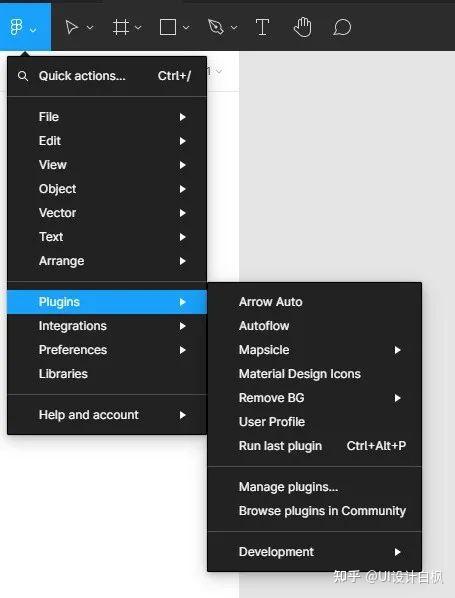Open the Frame tool dropdown chevron
The image size is (455, 598).
click(x=138, y=27)
